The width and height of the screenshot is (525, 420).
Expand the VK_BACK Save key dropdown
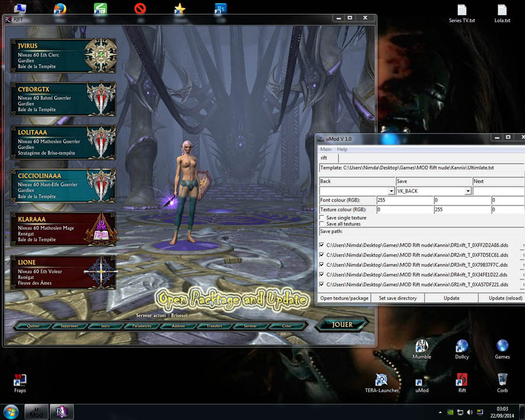[x=468, y=191]
